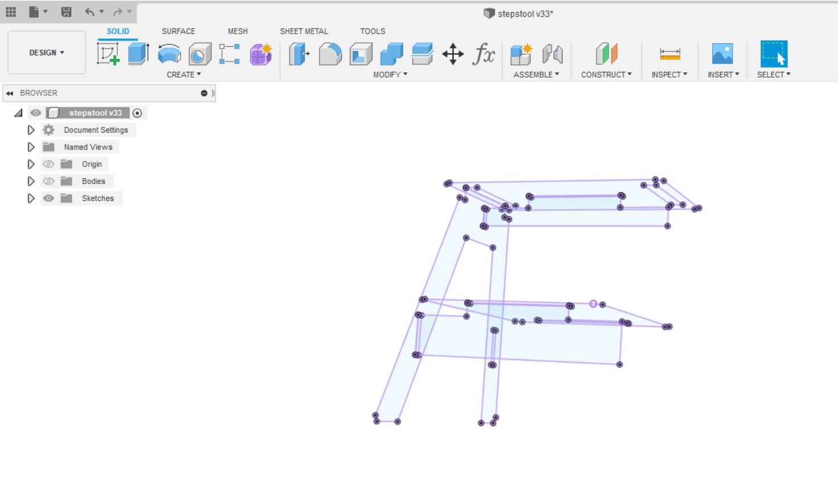Select the Create Sketch tool
Viewport: 838px width, 504px height.
point(108,54)
